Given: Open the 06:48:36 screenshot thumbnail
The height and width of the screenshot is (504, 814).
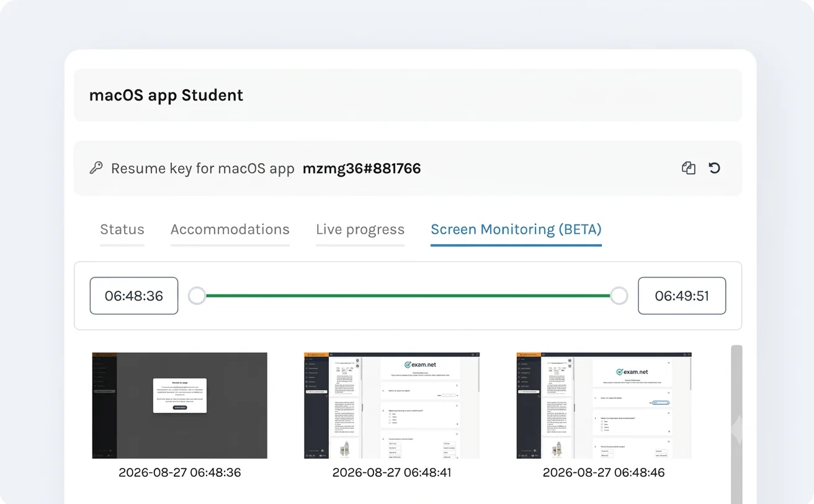Looking at the screenshot, I should pyautogui.click(x=180, y=405).
